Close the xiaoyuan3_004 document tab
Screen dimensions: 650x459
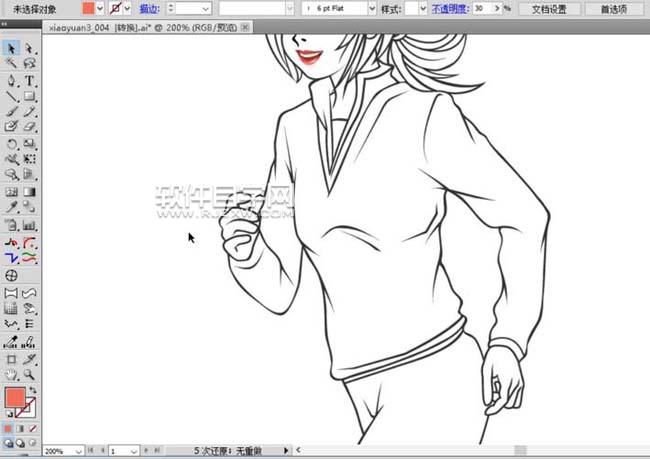245,27
